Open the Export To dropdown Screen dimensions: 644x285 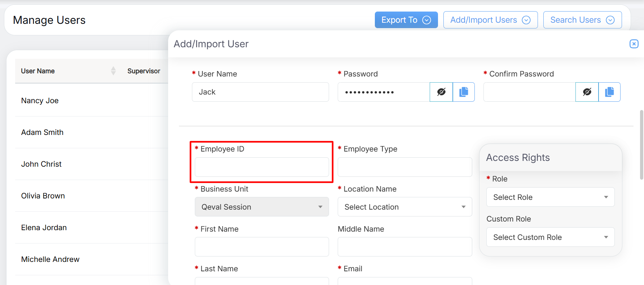click(x=406, y=20)
